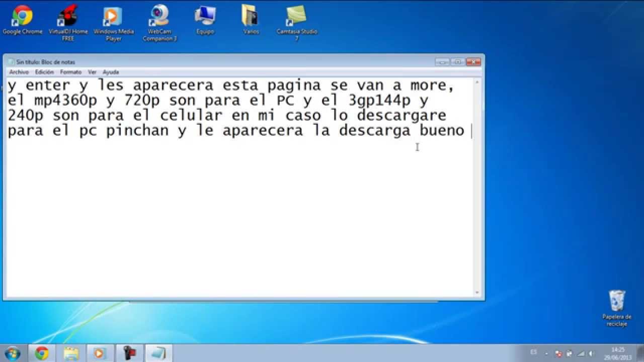Click the word "pinchan" in the text
This screenshot has width=644, height=362.
(x=137, y=131)
